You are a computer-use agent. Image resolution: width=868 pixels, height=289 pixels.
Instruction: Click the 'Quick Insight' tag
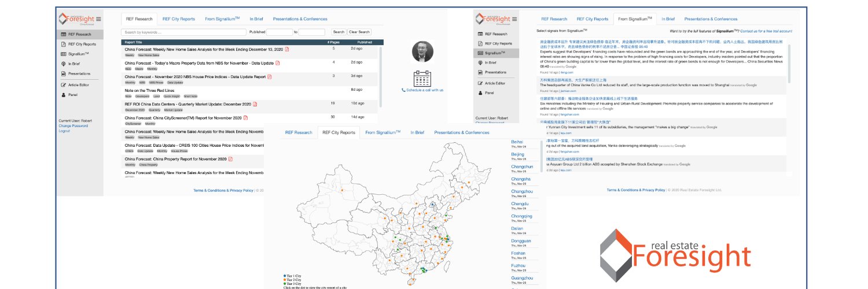(171, 96)
